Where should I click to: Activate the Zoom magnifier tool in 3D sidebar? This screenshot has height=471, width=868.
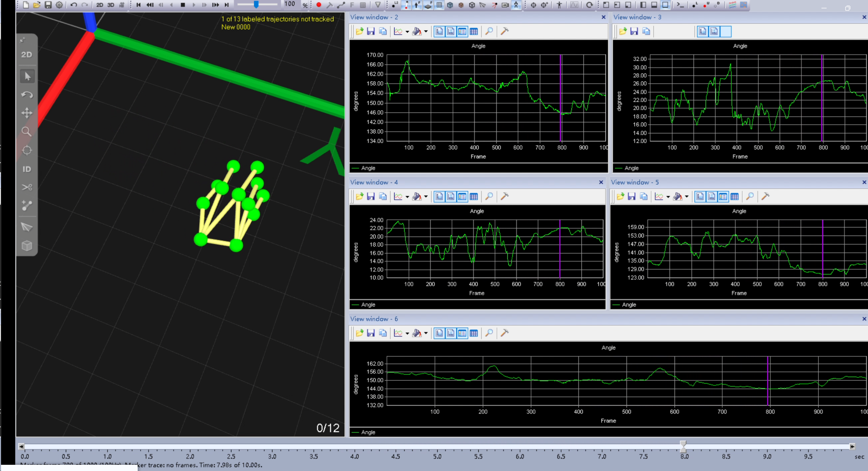(27, 131)
